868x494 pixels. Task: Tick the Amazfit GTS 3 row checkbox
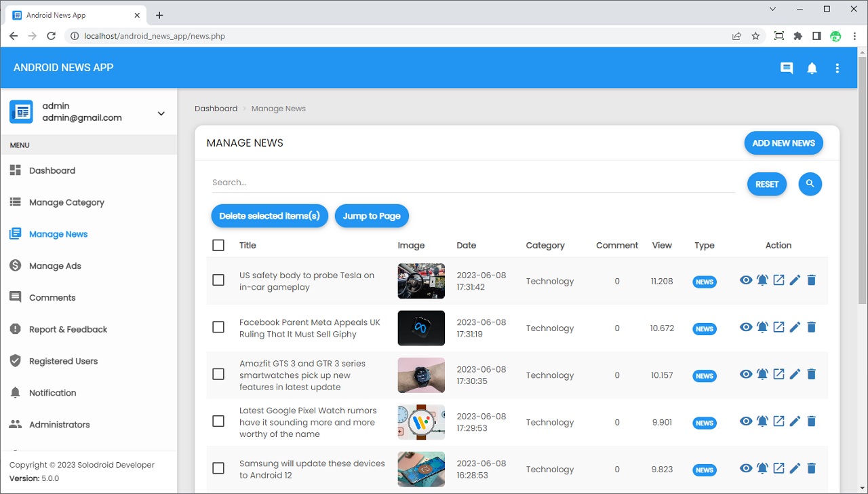[218, 374]
